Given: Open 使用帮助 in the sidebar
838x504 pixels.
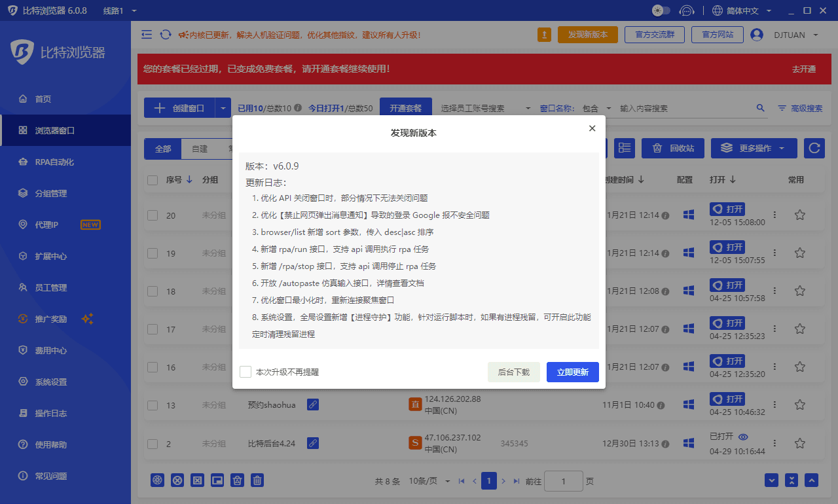Looking at the screenshot, I should coord(65,444).
